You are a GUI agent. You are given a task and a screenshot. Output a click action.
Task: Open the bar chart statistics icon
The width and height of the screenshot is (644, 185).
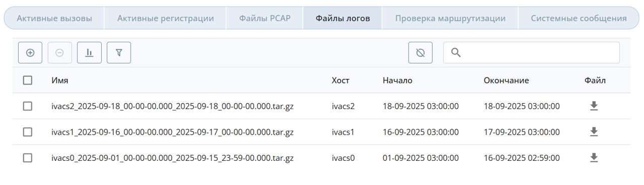pyautogui.click(x=90, y=53)
